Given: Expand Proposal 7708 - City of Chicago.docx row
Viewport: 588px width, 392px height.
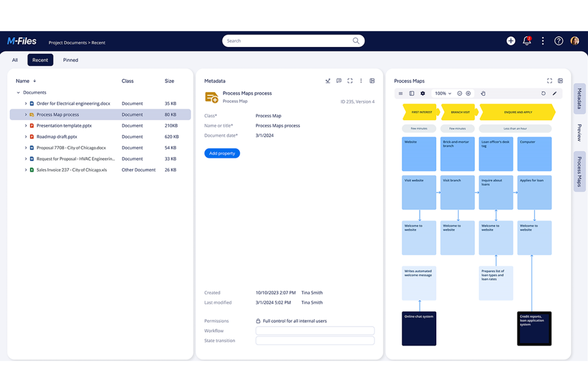Looking at the screenshot, I should (x=26, y=148).
